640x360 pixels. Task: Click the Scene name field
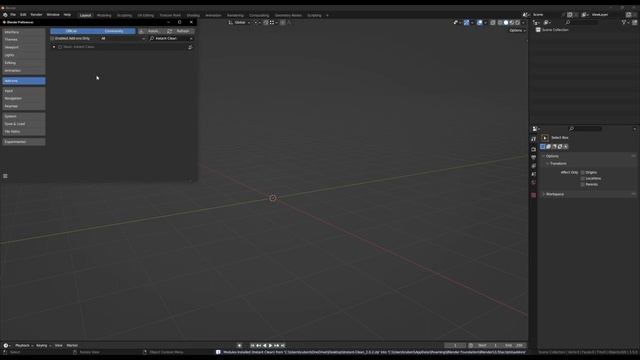(546, 15)
